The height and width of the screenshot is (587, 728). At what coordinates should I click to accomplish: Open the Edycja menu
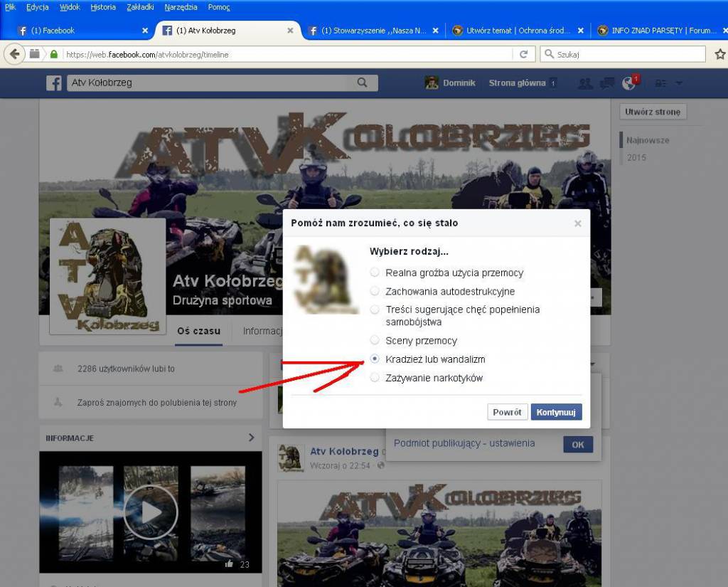[x=37, y=7]
